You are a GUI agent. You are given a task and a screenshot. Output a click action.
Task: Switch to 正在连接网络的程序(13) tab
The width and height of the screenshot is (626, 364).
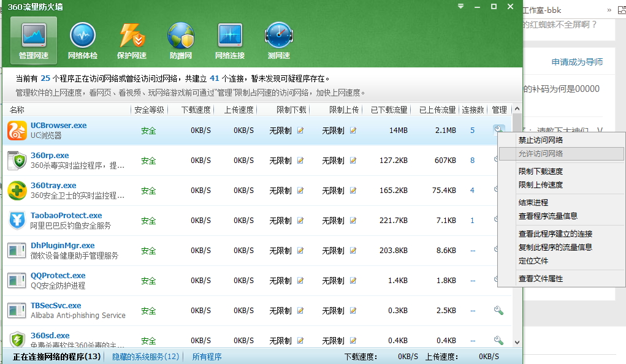pyautogui.click(x=56, y=357)
